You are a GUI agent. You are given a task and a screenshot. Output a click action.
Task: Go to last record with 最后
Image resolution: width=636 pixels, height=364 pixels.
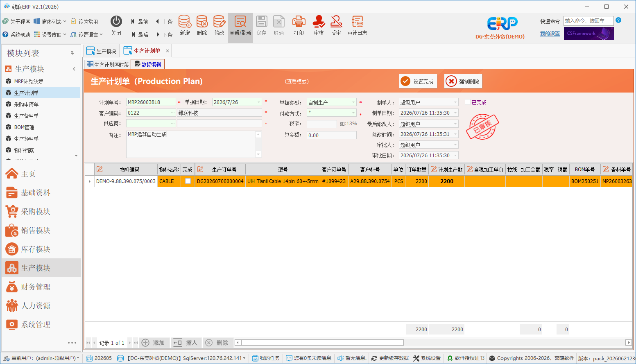point(139,35)
